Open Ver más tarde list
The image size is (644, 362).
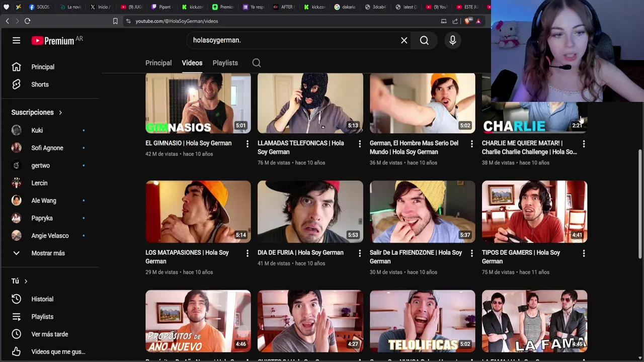pos(49,334)
